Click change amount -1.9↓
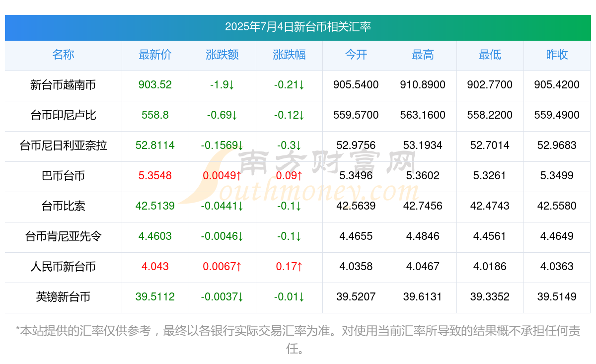Viewport: 596px width, 364px height. click(x=222, y=85)
